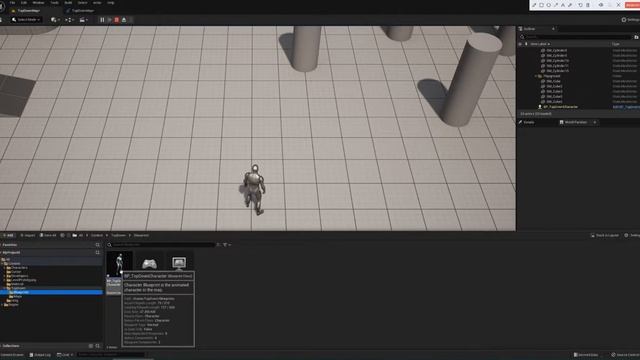Screen dimensions: 640x360
Task: Eject from the player controller
Action: point(124,20)
